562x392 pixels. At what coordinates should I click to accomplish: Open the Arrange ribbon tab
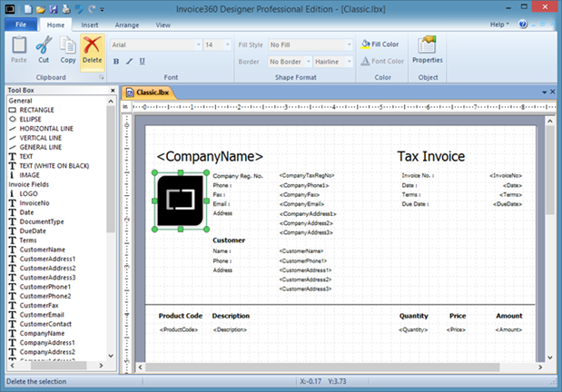[126, 25]
